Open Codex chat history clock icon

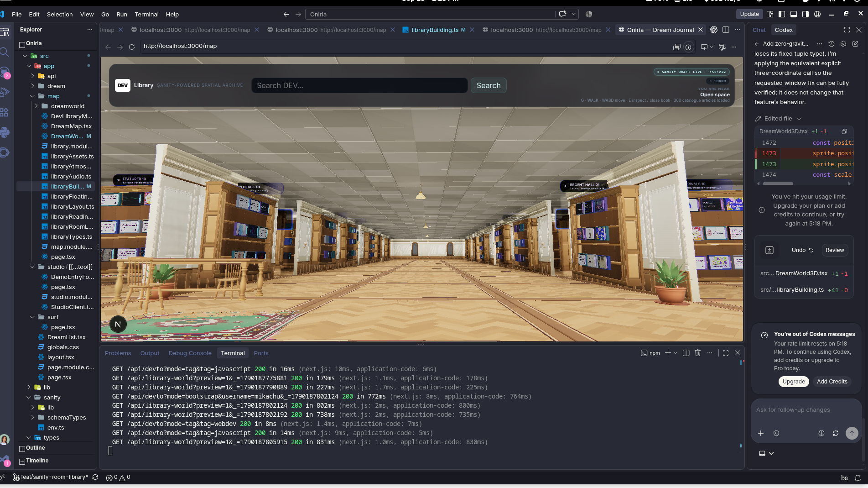832,44
